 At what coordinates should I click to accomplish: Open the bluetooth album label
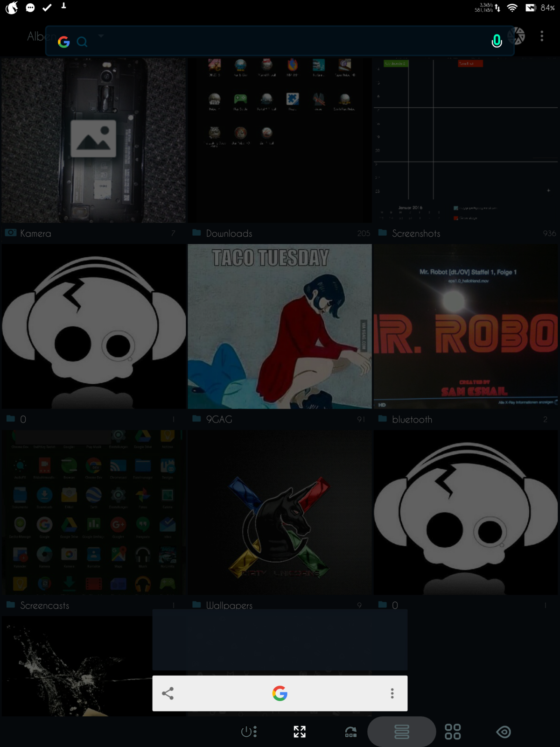412,419
